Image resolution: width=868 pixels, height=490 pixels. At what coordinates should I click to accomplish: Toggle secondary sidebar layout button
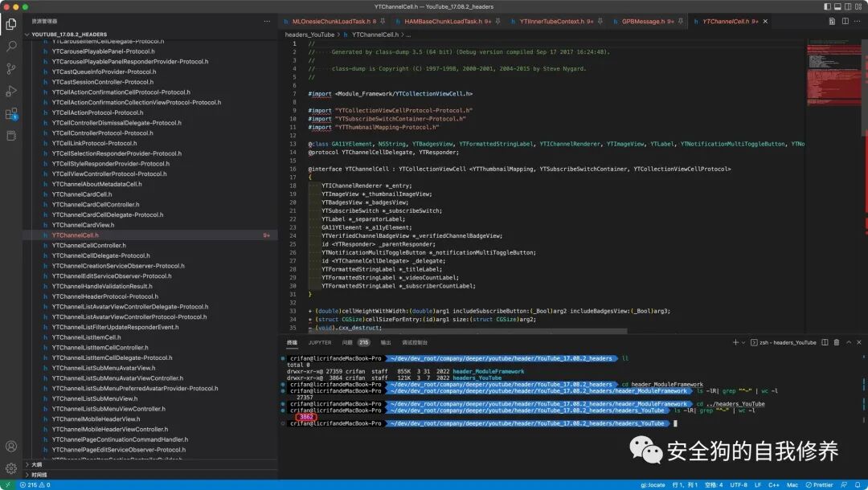click(848, 6)
